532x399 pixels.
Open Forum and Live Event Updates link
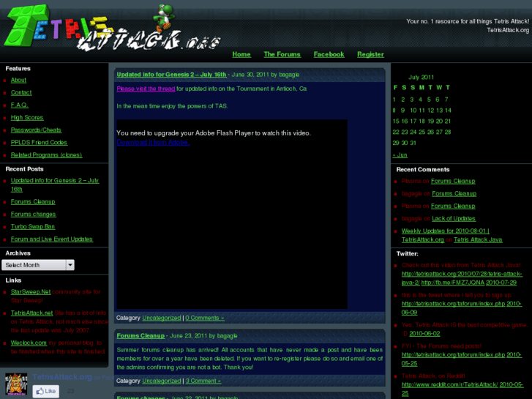pos(51,239)
